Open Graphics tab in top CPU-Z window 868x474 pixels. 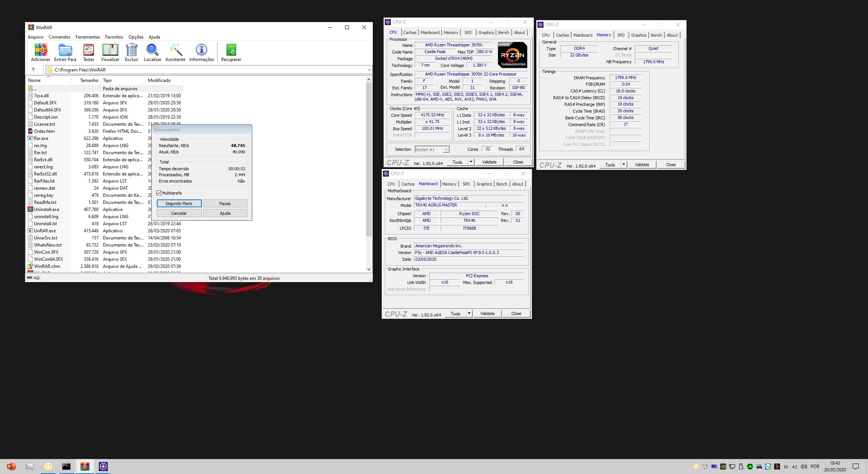tap(486, 33)
